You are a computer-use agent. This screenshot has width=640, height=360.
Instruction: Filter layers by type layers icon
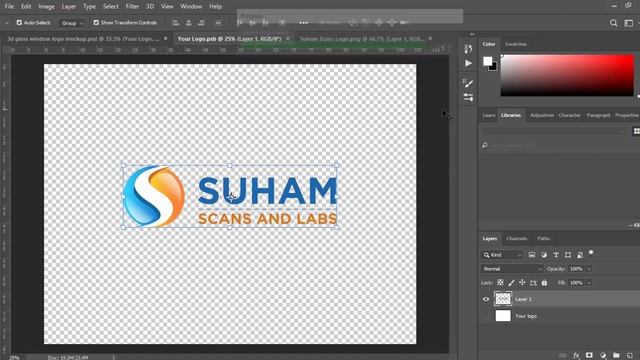point(556,255)
